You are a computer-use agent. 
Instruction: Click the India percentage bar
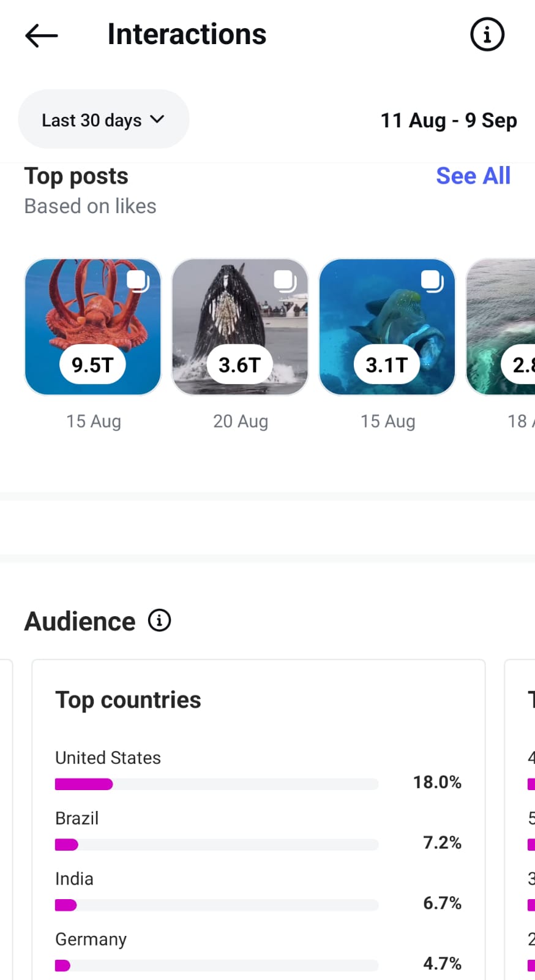click(x=216, y=905)
